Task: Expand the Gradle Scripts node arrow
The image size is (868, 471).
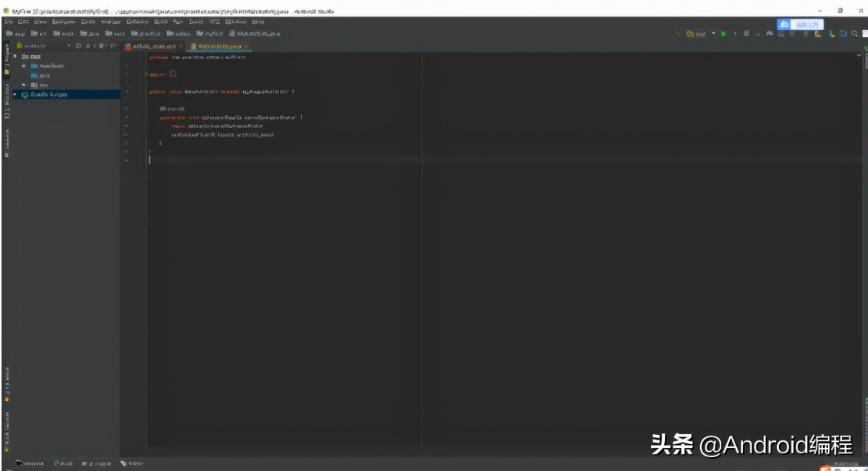Action: click(x=15, y=95)
